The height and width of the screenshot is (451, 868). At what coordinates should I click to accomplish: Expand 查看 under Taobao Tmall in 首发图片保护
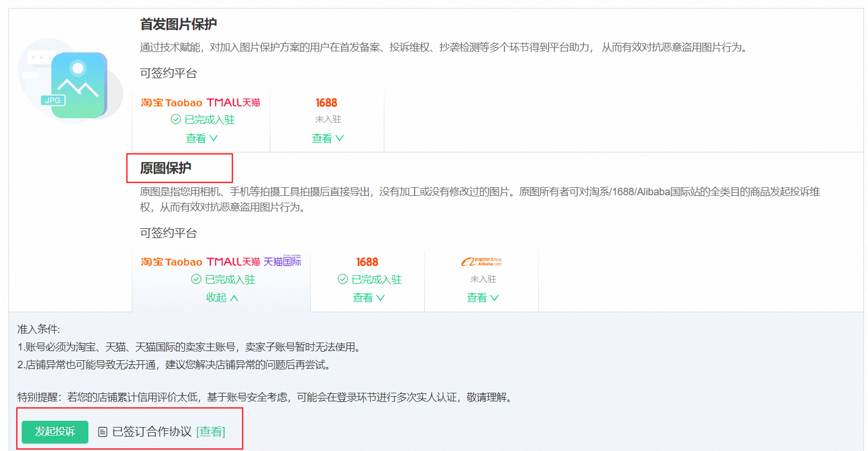pos(201,138)
